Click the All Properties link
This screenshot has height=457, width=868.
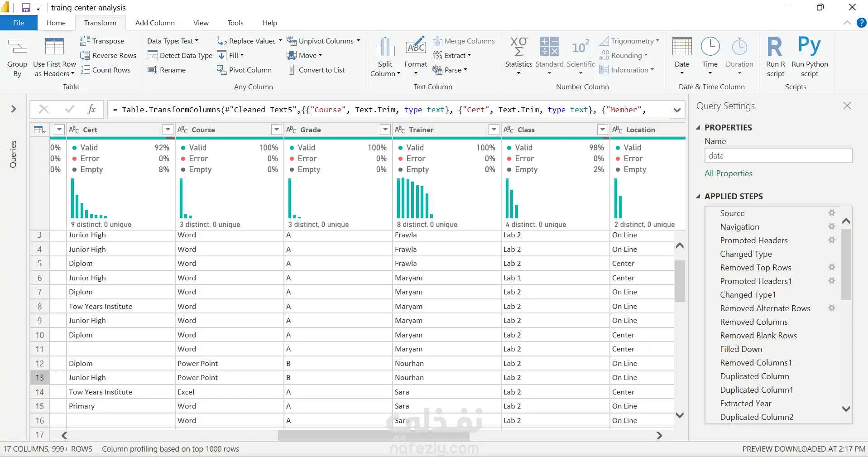tap(729, 173)
